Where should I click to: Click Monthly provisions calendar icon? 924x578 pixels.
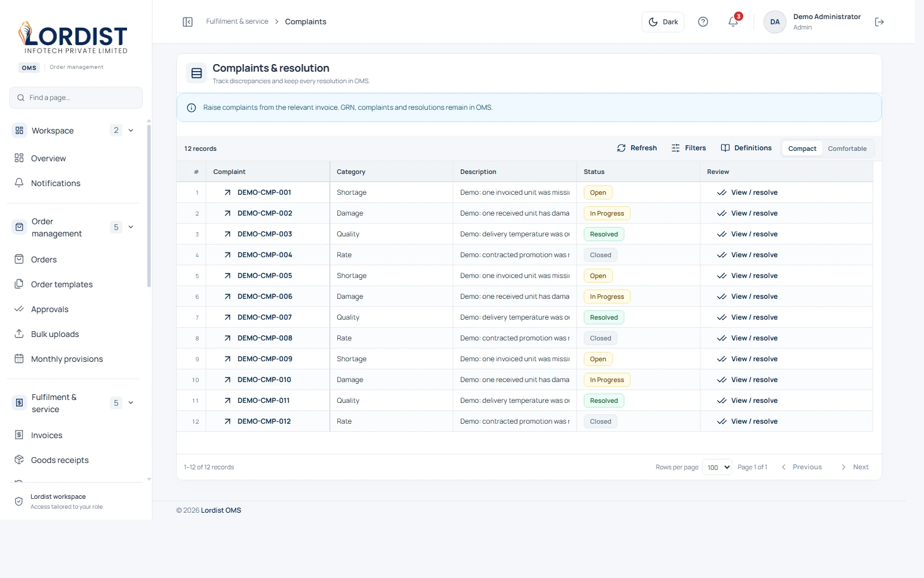click(x=19, y=359)
